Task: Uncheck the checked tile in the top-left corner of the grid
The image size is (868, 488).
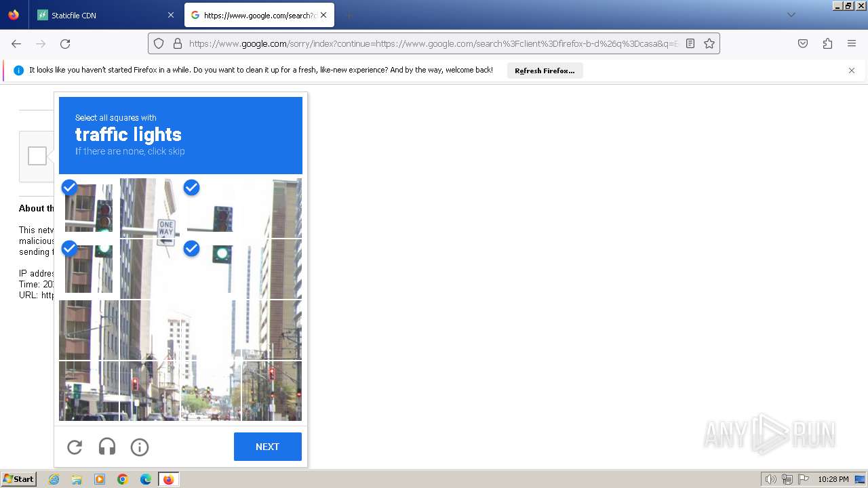Action: (x=89, y=208)
